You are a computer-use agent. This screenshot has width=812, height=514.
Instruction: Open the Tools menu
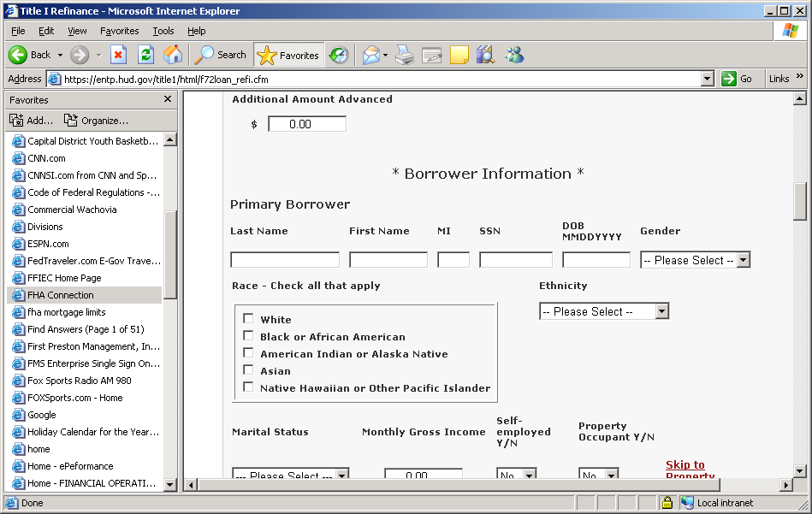163,31
